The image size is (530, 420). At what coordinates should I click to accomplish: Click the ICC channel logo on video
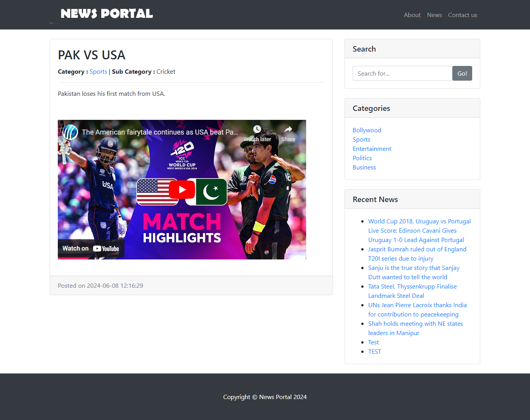coord(70,132)
